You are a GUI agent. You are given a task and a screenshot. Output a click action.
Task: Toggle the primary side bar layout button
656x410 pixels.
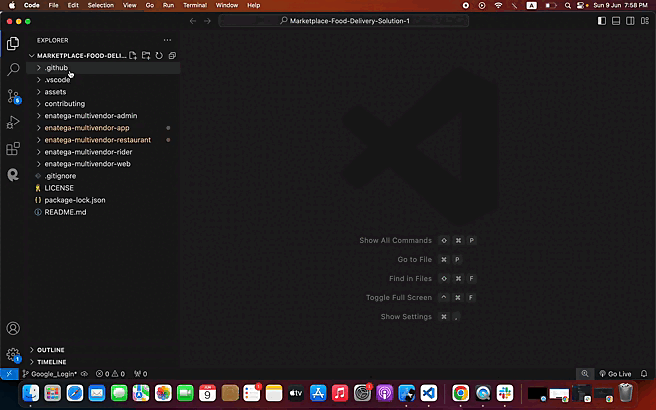pos(602,20)
